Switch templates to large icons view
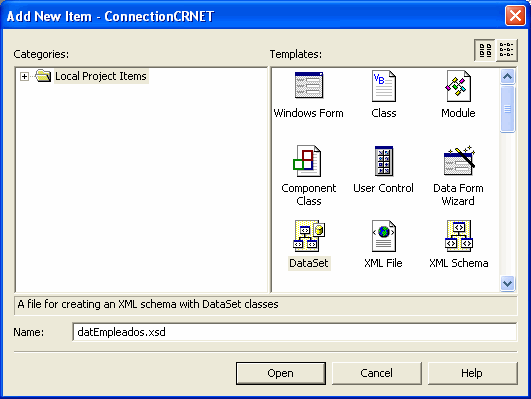The image size is (531, 399). 485,50
